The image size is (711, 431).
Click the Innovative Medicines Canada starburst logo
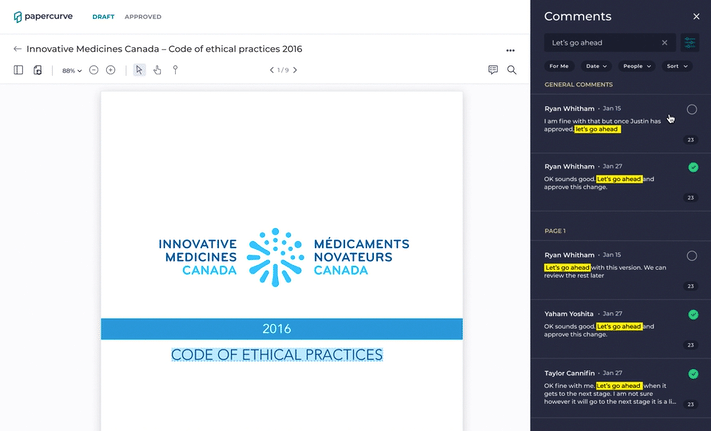[275, 257]
